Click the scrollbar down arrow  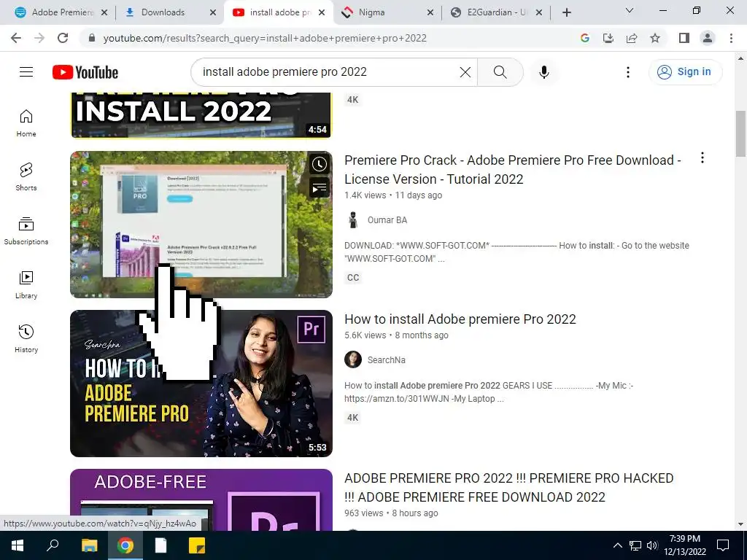pyautogui.click(x=740, y=525)
